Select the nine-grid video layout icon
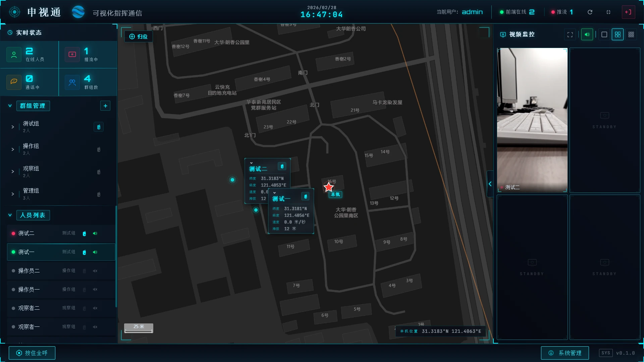 631,34
